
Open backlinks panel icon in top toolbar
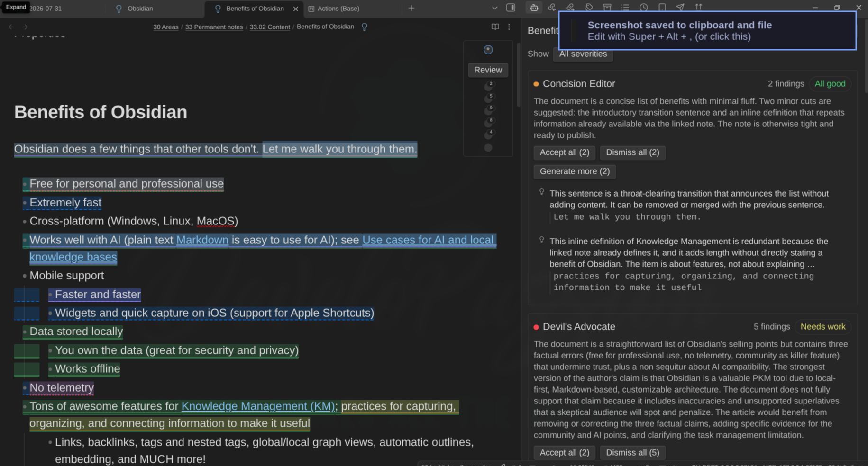coord(552,8)
